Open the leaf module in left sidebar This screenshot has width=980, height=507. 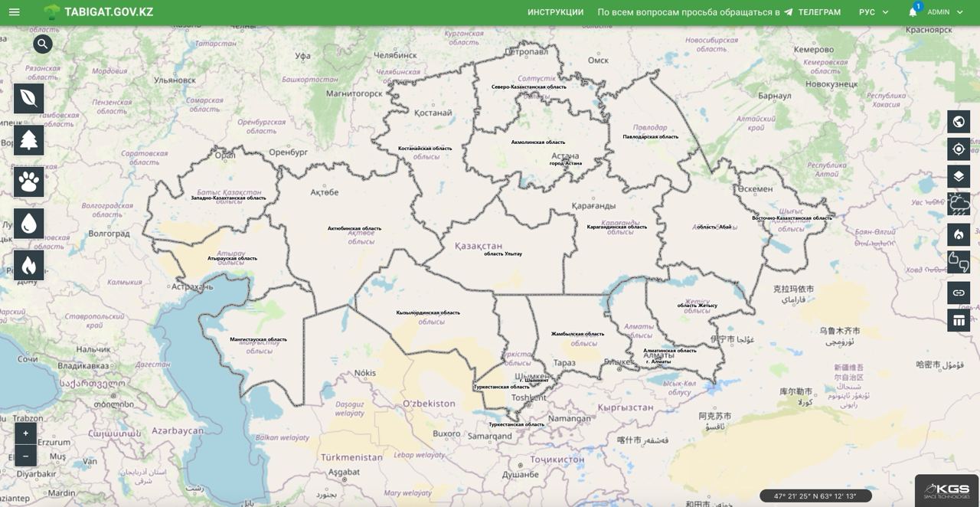[x=29, y=99]
